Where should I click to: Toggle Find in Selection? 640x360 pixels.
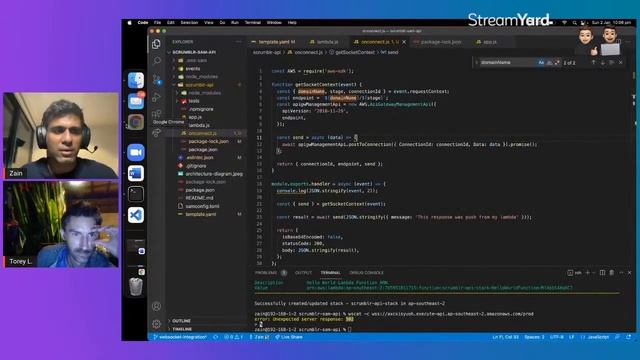[611, 62]
